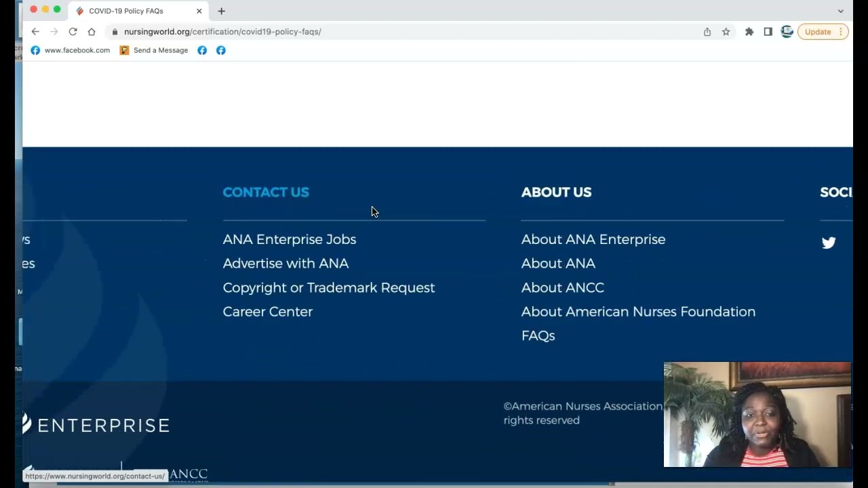
Task: Click the About Us footer heading
Action: (556, 192)
